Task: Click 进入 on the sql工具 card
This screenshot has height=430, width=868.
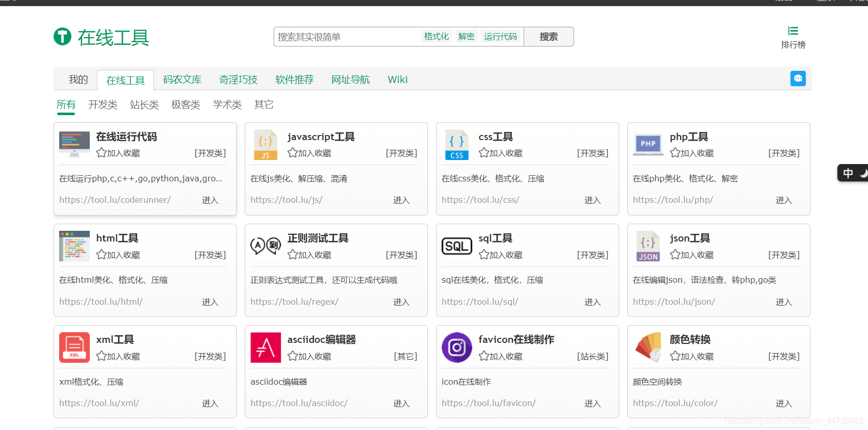Action: pos(593,302)
